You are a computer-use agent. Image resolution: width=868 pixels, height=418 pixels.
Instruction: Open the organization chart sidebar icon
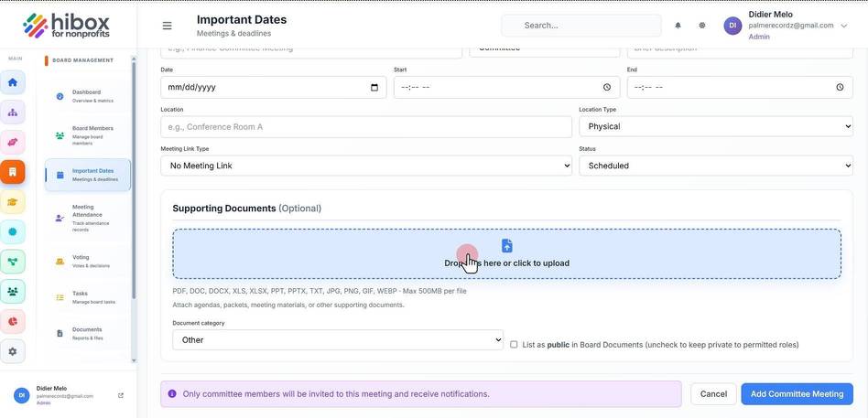click(x=13, y=113)
